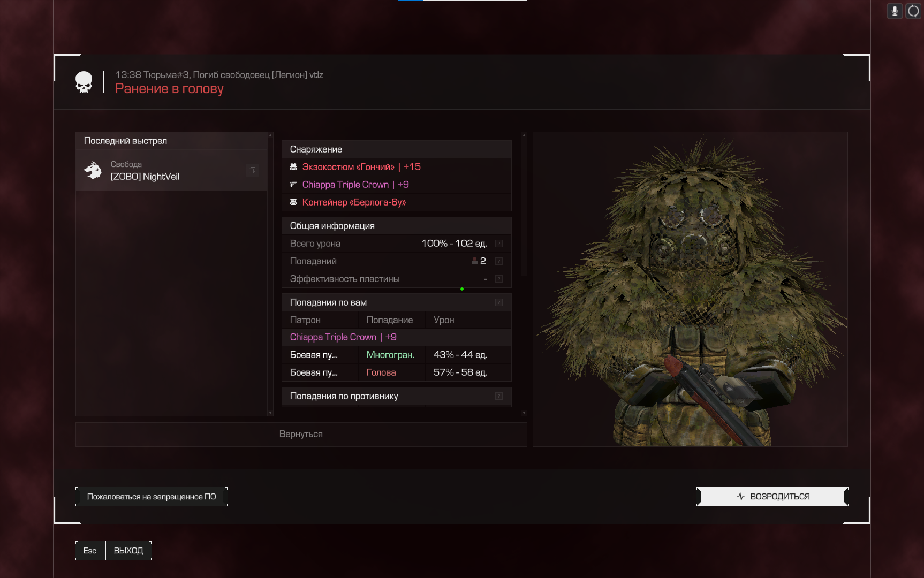Click the skull death icon in header
The width and height of the screenshot is (924, 578).
click(84, 82)
